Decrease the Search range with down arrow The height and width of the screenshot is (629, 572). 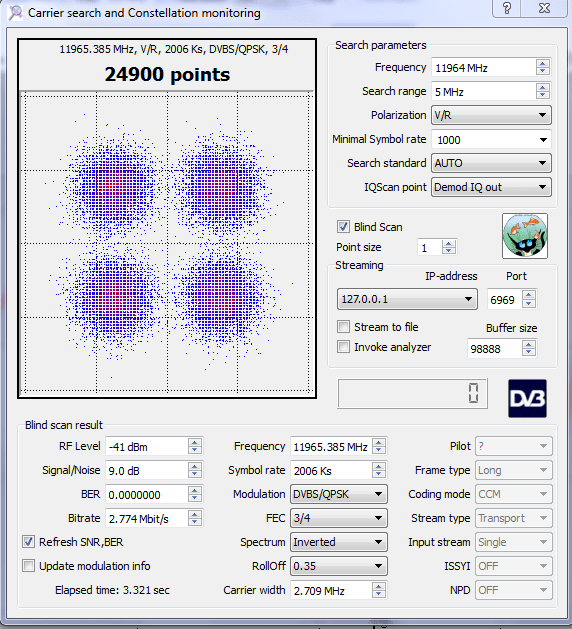[543, 95]
